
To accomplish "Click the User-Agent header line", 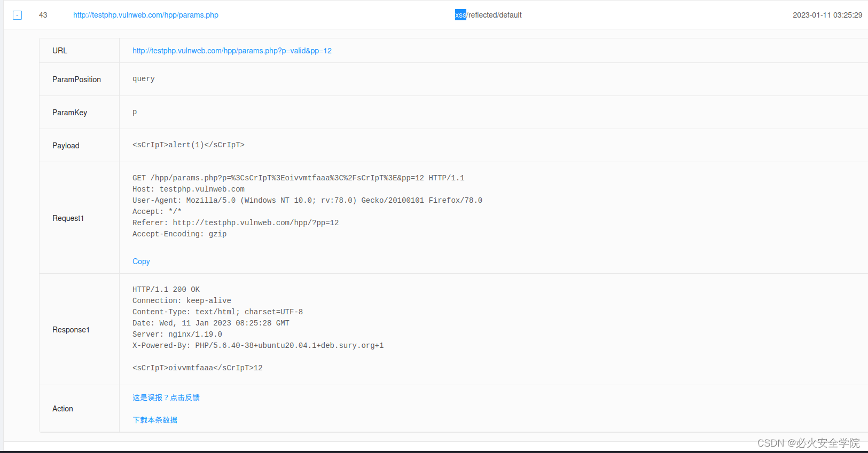I will pos(307,201).
